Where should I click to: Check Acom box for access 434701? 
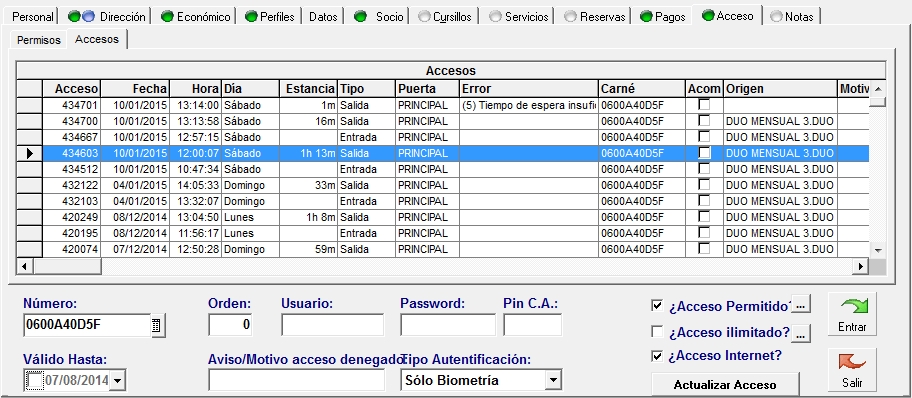704,105
